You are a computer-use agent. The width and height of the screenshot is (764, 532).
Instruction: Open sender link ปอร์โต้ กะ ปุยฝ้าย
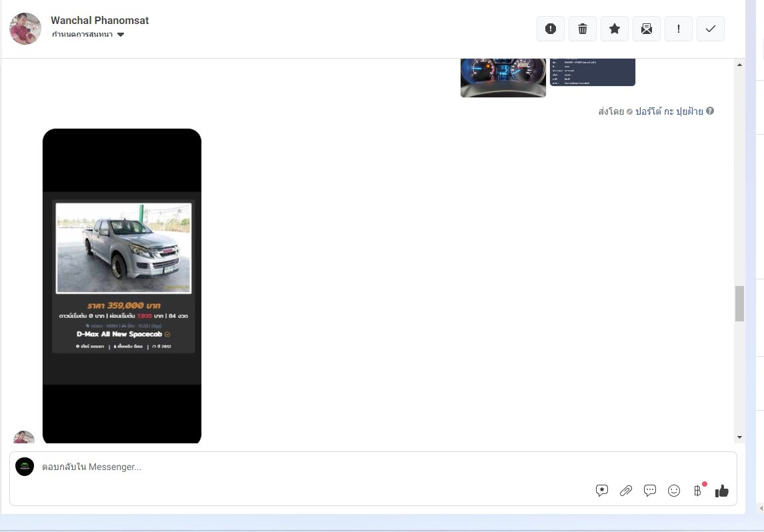pyautogui.click(x=669, y=111)
